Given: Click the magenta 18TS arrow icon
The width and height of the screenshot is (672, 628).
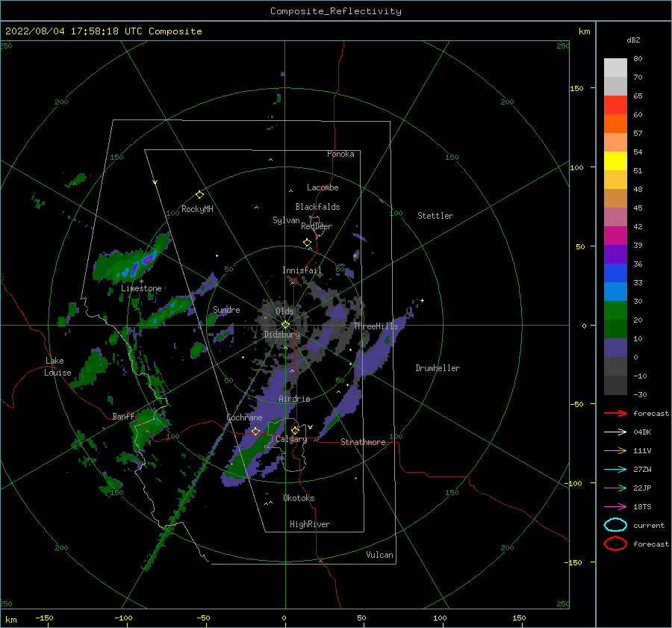Looking at the screenshot, I should (x=615, y=506).
